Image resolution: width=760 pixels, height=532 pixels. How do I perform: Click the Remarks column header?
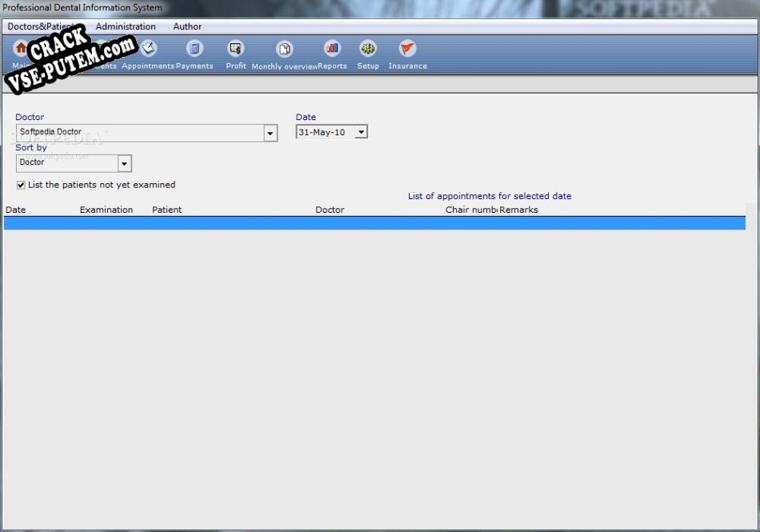click(x=518, y=210)
